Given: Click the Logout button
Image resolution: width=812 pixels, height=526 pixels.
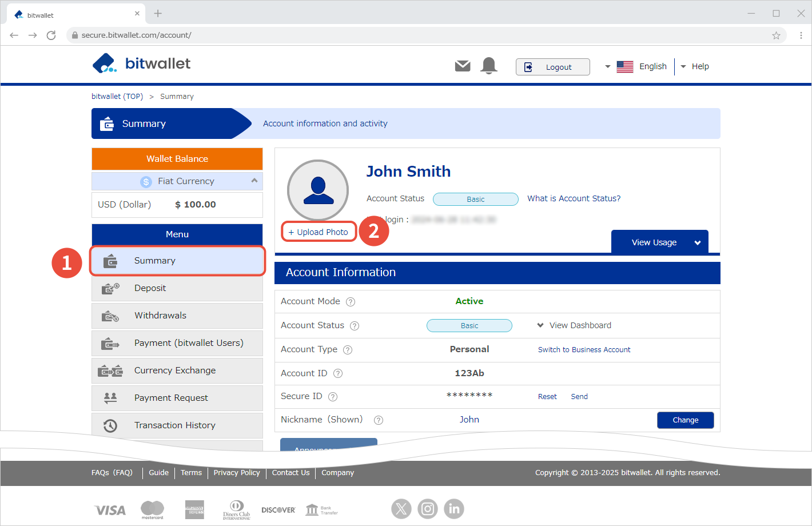Looking at the screenshot, I should pos(552,67).
